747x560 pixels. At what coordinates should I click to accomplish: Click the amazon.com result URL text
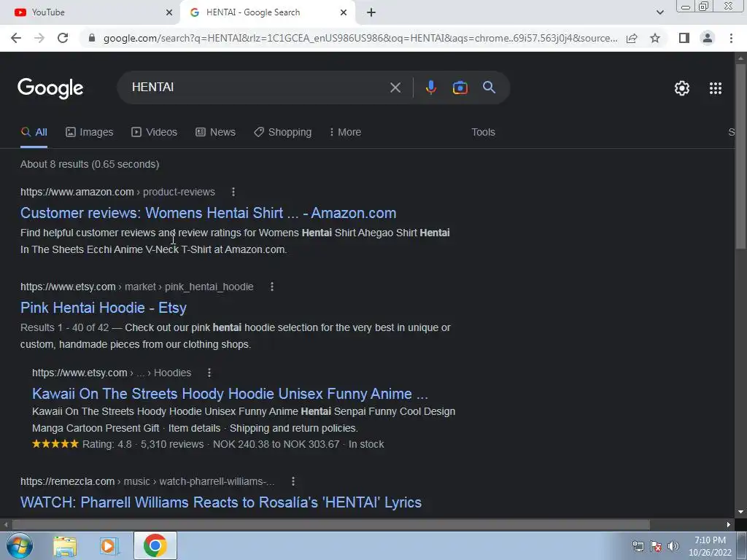point(117,192)
